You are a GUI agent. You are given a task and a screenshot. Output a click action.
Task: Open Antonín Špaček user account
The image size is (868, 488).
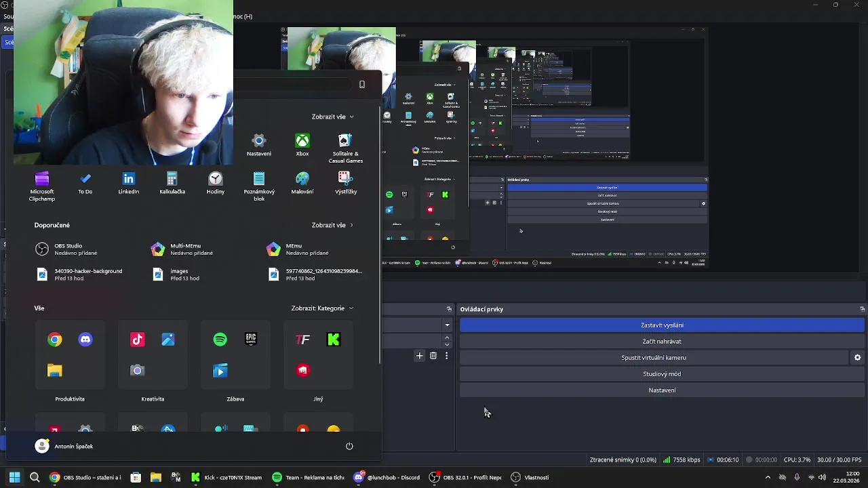64,446
